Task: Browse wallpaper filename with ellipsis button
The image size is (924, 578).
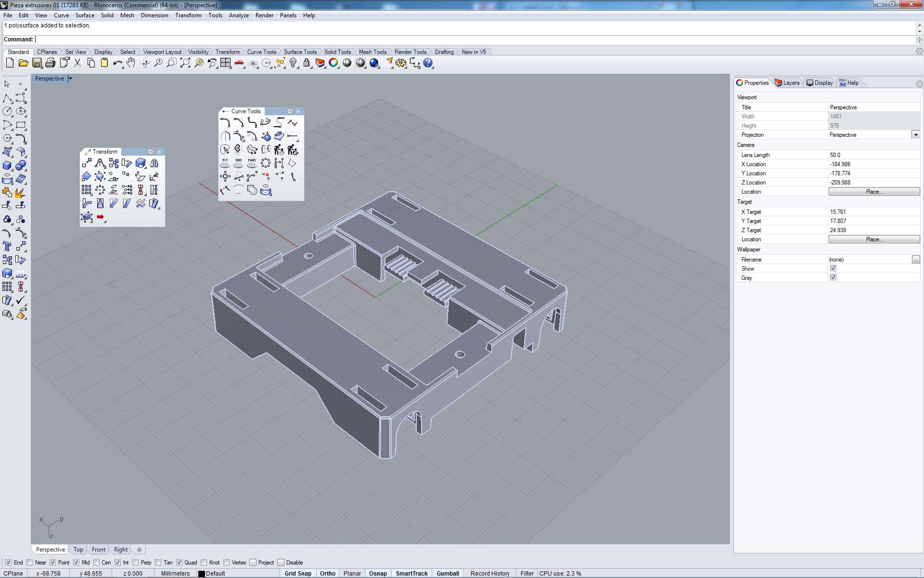Action: coord(915,260)
